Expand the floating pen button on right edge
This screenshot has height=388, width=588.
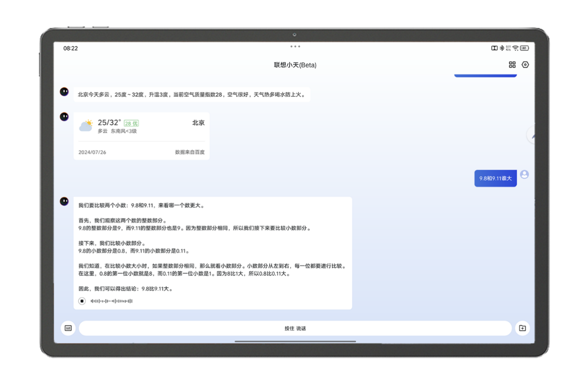click(532, 135)
